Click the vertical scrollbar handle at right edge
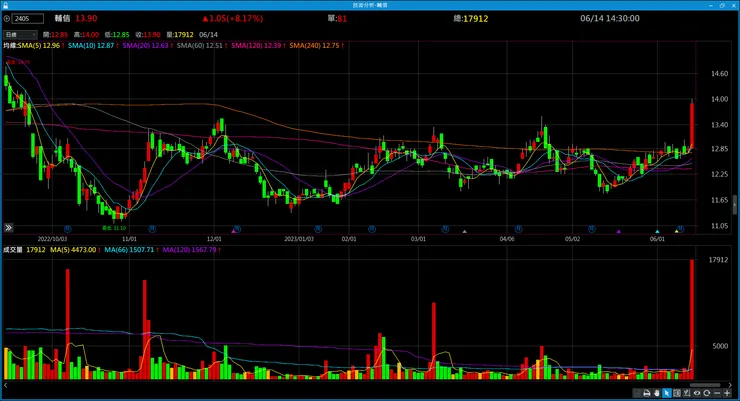Image resolution: width=740 pixels, height=401 pixels. pos(735,204)
